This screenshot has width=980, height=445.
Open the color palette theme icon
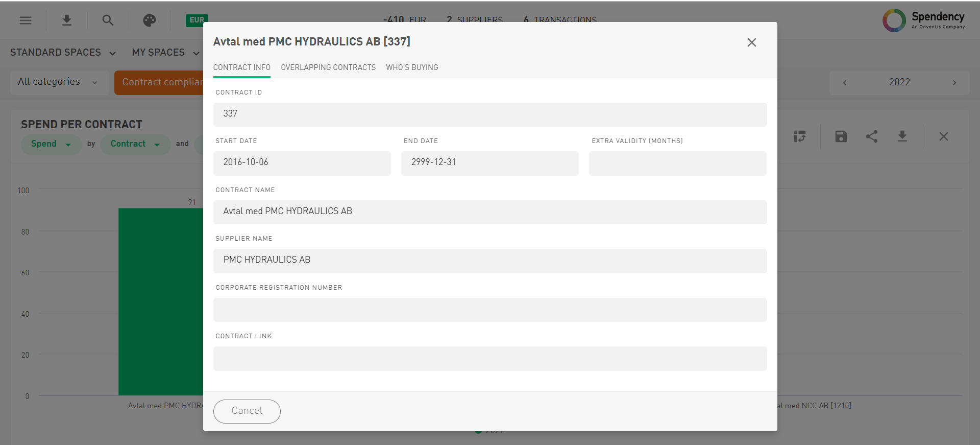pyautogui.click(x=149, y=20)
